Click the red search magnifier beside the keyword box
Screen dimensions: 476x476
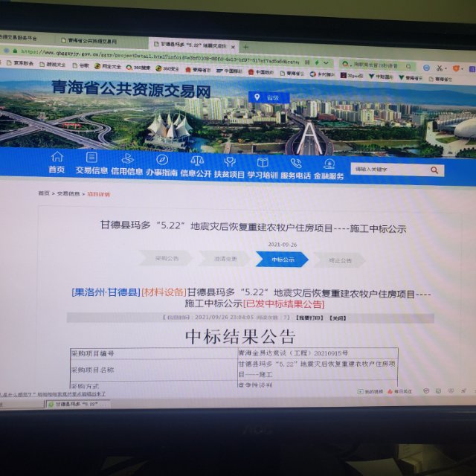pyautogui.click(x=434, y=170)
